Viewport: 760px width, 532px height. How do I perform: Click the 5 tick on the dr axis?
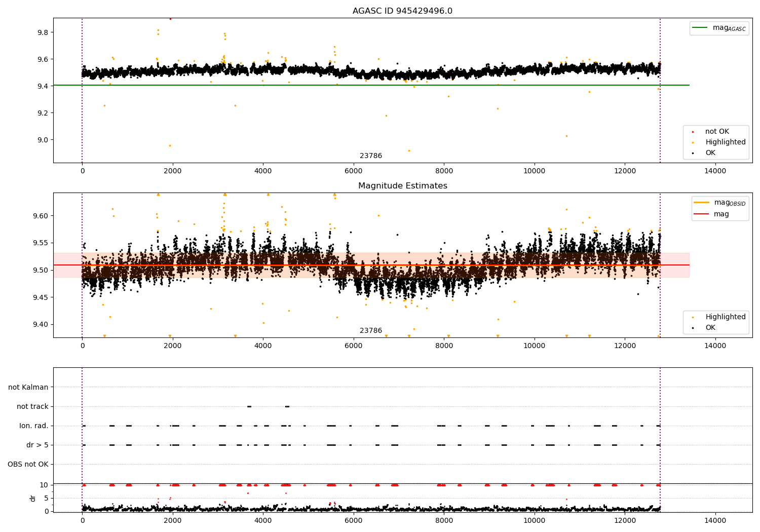47,498
